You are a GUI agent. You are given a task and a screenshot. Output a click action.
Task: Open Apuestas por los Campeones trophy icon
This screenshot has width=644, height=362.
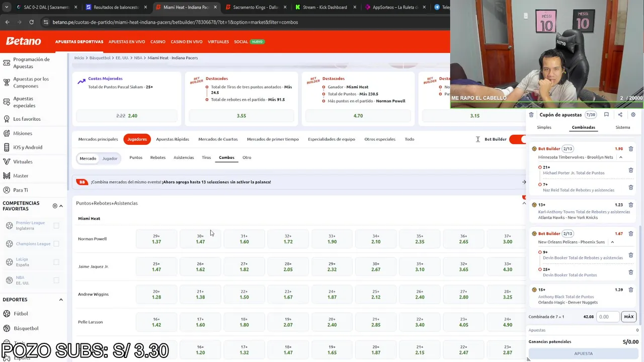pyautogui.click(x=7, y=82)
